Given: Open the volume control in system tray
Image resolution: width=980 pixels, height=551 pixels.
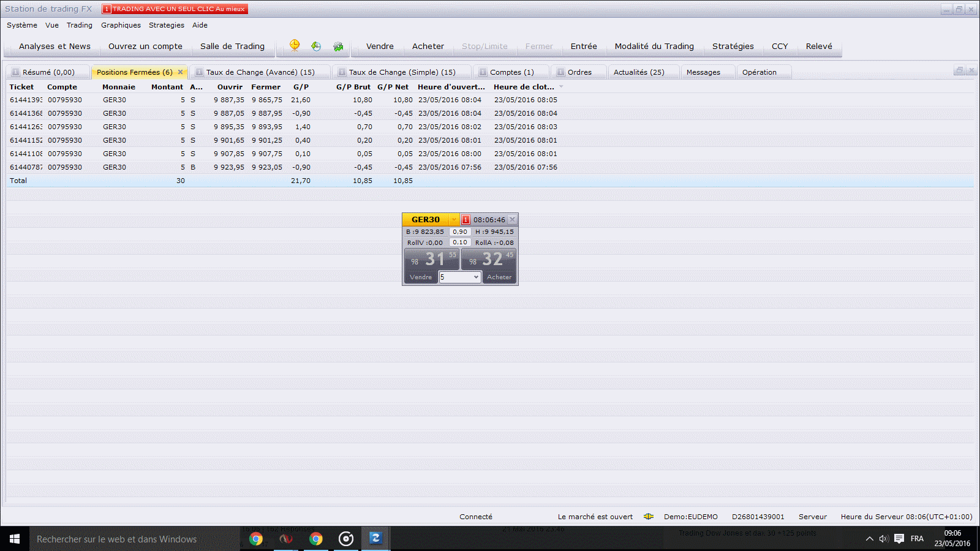Looking at the screenshot, I should tap(884, 539).
